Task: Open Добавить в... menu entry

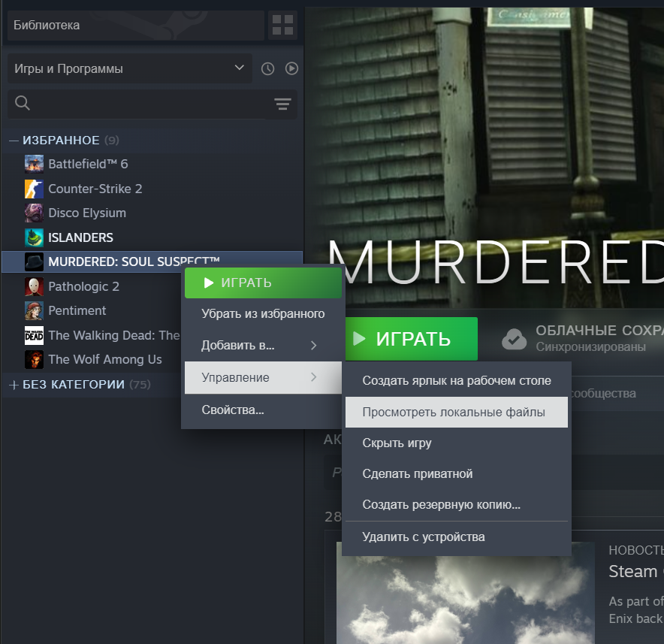Action: point(263,346)
